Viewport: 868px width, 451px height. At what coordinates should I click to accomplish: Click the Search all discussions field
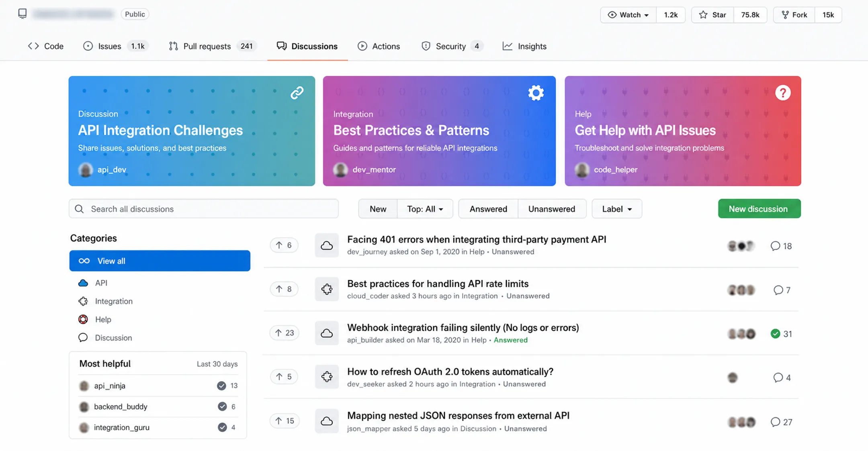(203, 209)
